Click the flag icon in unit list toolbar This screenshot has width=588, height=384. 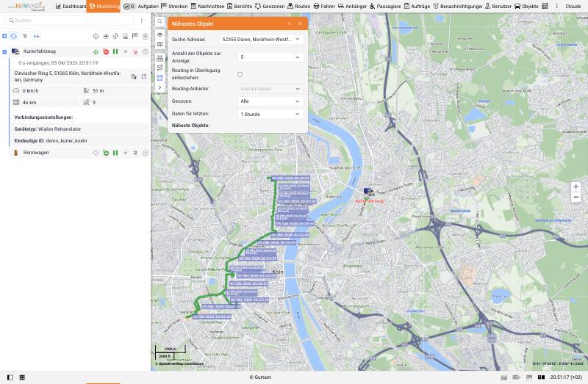(135, 36)
